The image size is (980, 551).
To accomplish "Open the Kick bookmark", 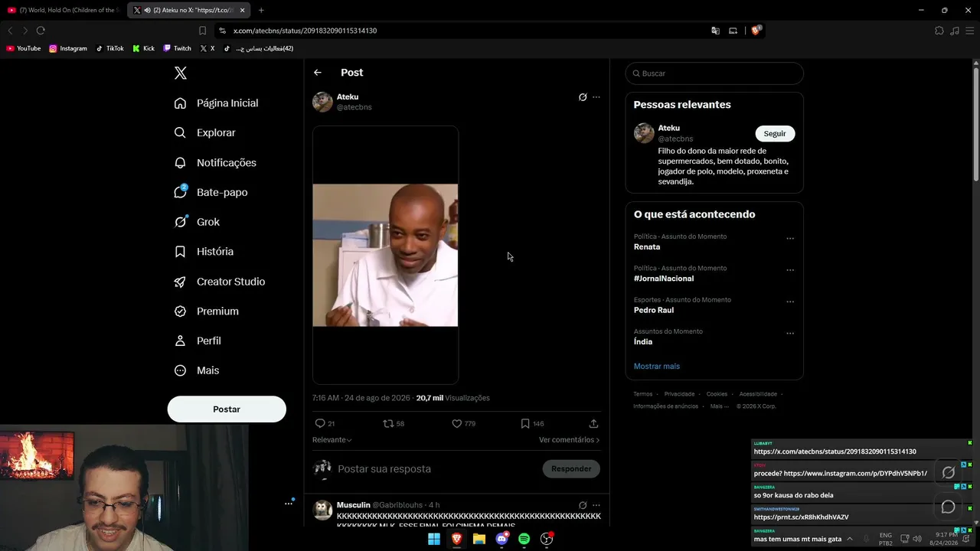I will tap(143, 48).
